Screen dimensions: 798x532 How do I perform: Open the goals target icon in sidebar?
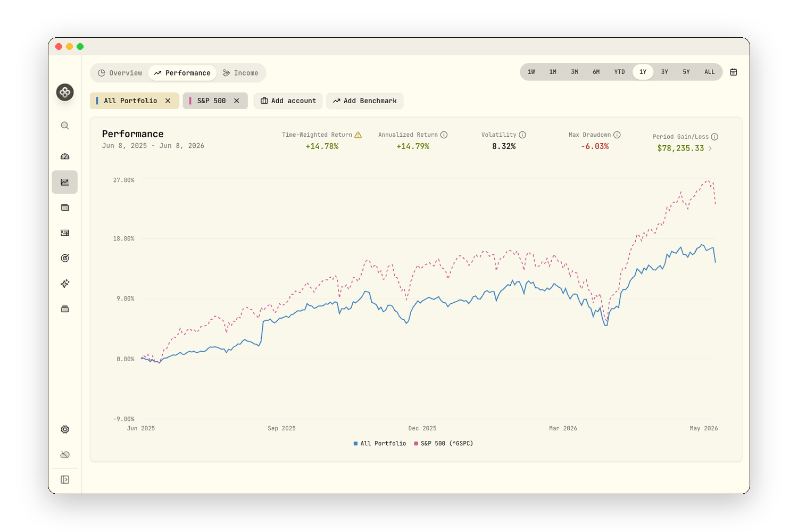pyautogui.click(x=65, y=258)
